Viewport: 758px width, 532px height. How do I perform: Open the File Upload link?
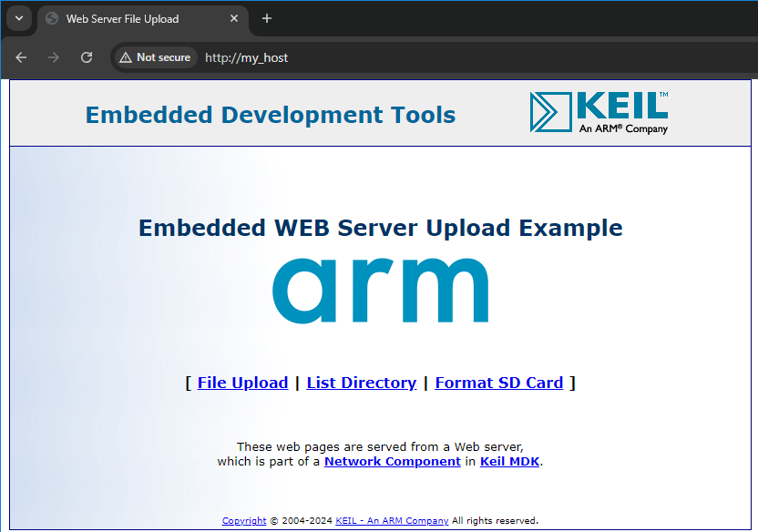click(x=242, y=383)
